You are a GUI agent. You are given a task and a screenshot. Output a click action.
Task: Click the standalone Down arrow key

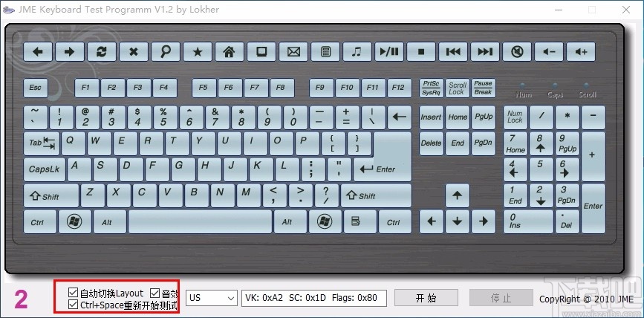click(x=457, y=222)
